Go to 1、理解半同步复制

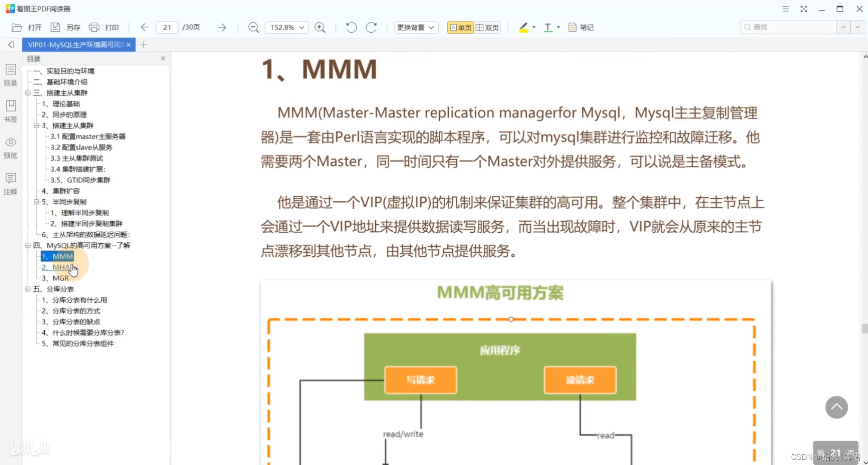[80, 213]
